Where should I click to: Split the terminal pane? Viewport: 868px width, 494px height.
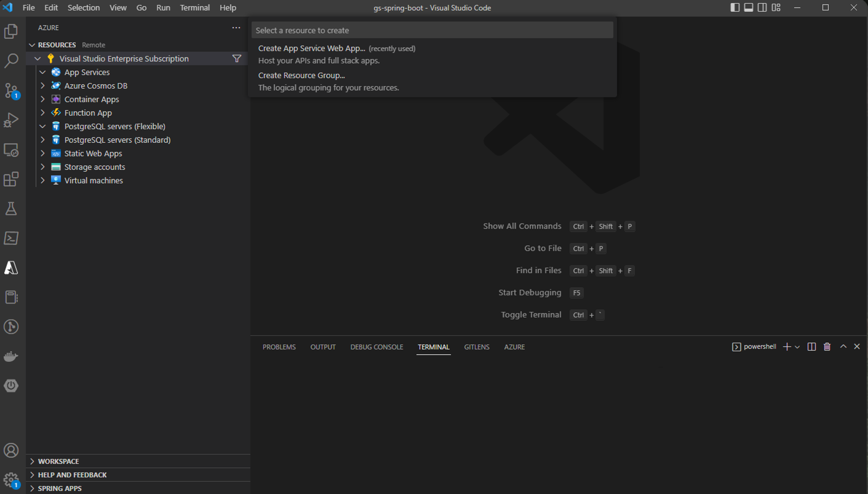[x=811, y=346]
